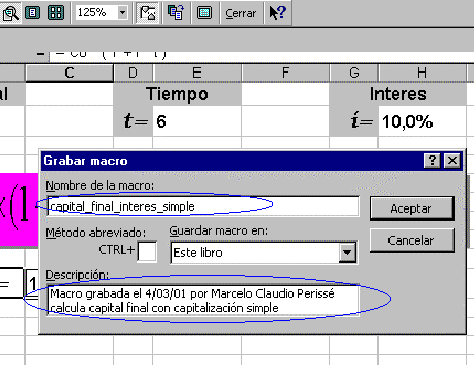This screenshot has width=474, height=365.
Task: Click the Descripción text box
Action: 203,300
